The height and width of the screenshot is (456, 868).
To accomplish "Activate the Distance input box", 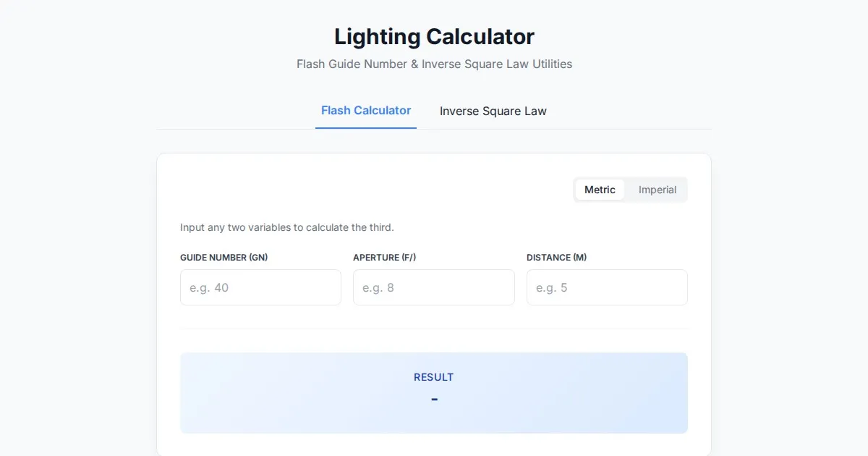I will coord(607,287).
